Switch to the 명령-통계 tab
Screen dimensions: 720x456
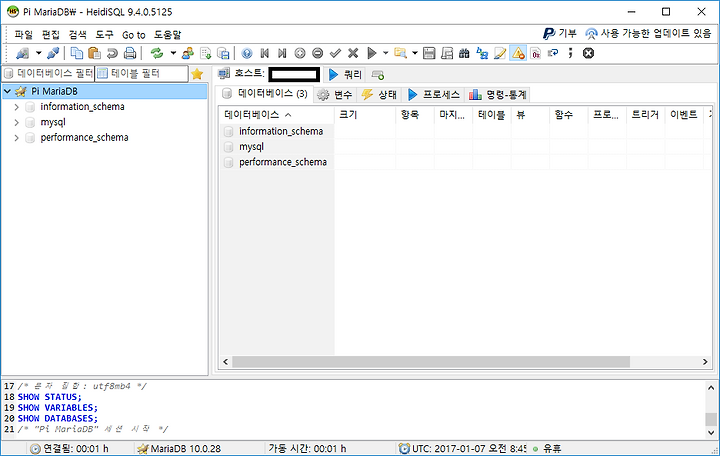pos(498,95)
